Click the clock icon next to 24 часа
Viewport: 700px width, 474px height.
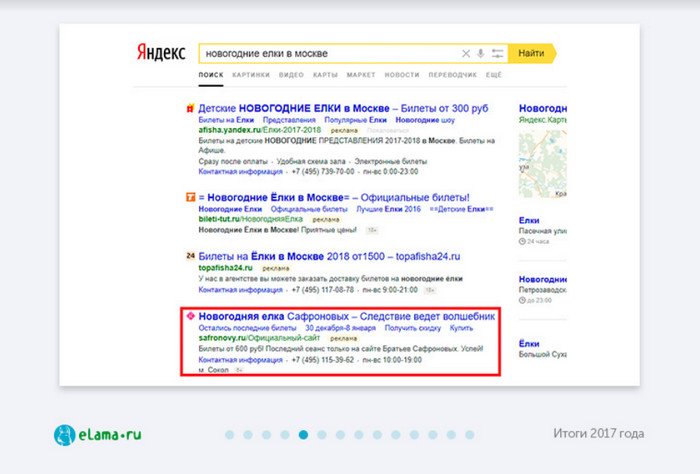click(x=522, y=241)
